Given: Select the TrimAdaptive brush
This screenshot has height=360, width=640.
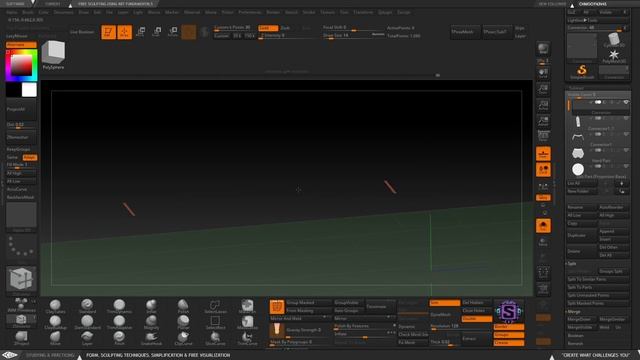Looking at the screenshot, I should click(x=119, y=322).
